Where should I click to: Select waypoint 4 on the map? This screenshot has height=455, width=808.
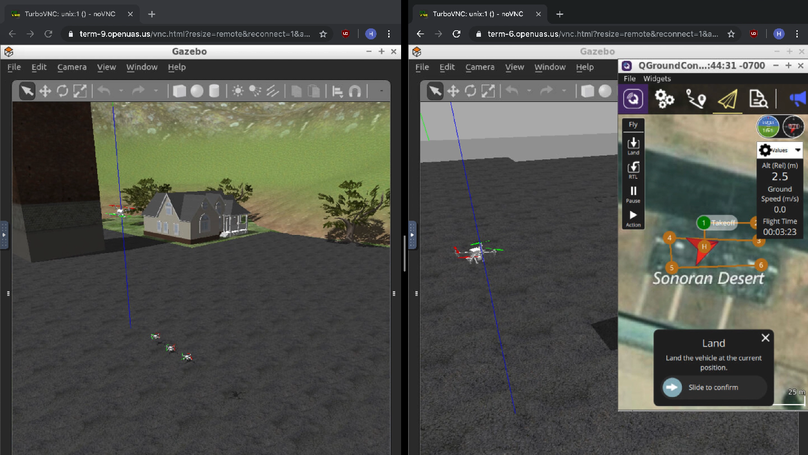point(669,238)
